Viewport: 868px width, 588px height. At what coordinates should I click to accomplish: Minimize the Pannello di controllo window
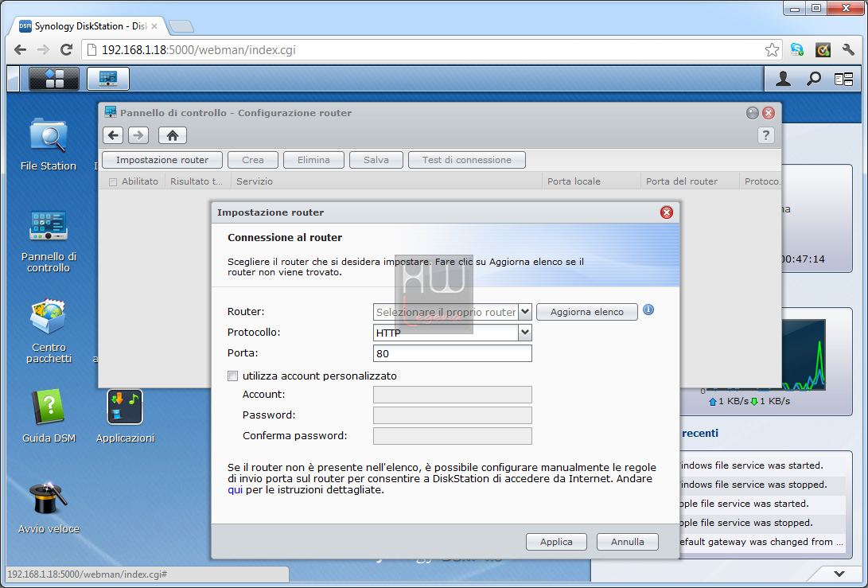coord(752,113)
